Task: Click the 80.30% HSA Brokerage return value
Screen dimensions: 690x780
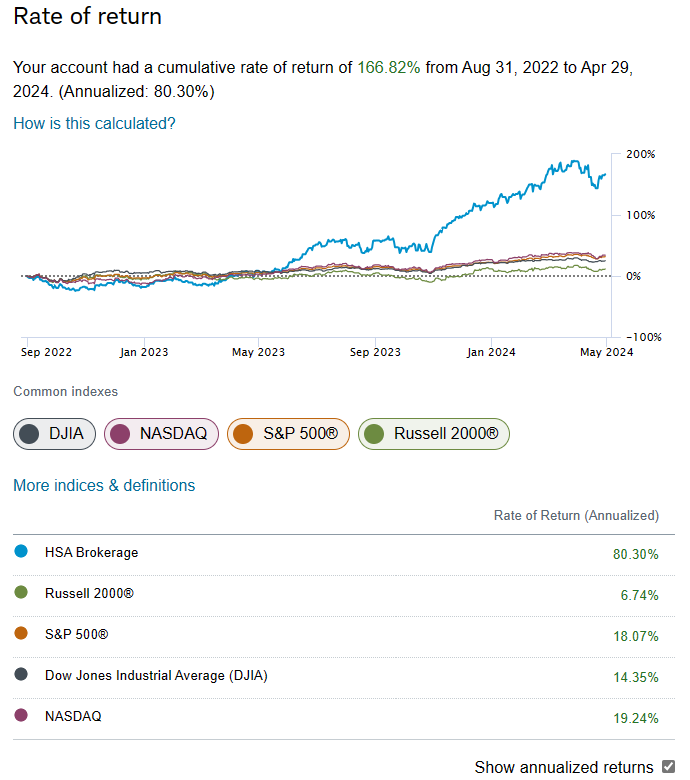Action: 636,554
